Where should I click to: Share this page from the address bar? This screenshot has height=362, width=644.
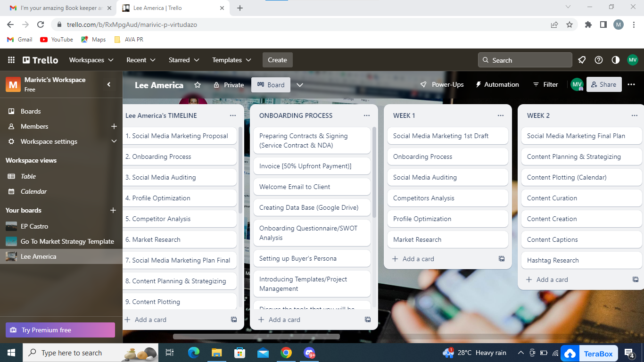(554, 25)
